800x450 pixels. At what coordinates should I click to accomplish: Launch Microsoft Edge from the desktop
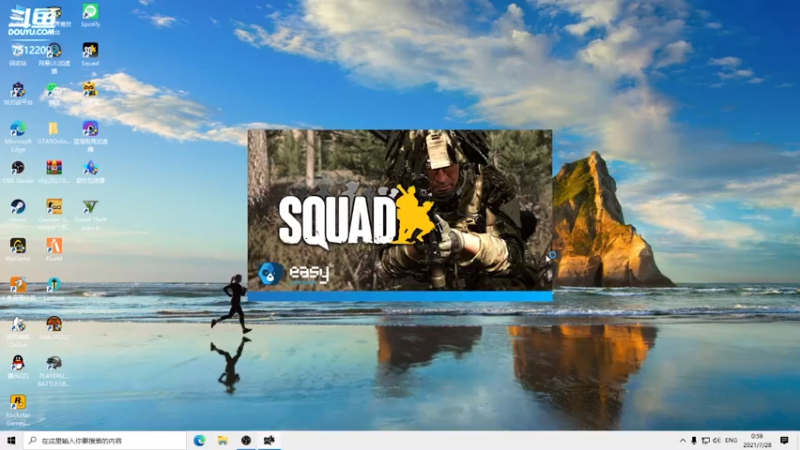(x=18, y=136)
